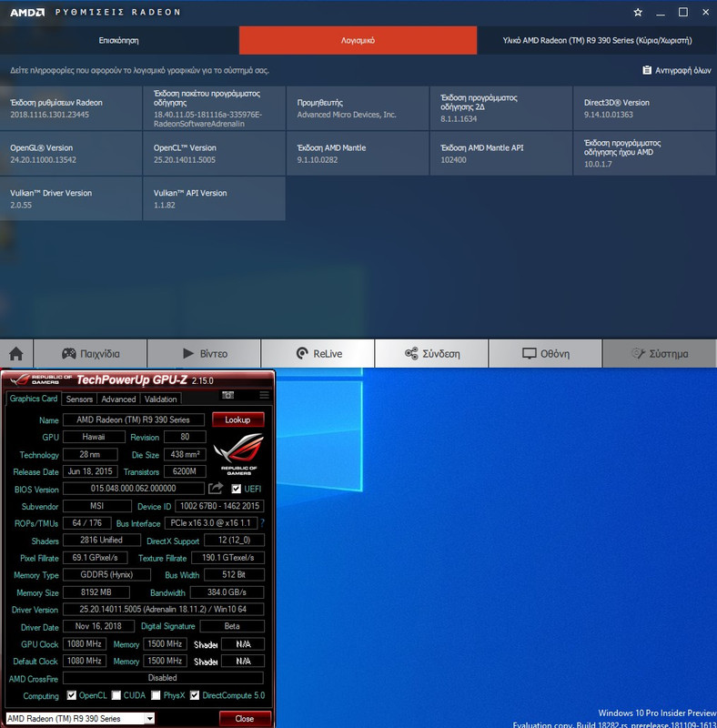Click the Device ID value in GPU-Z
The width and height of the screenshot is (717, 728).
tap(219, 506)
